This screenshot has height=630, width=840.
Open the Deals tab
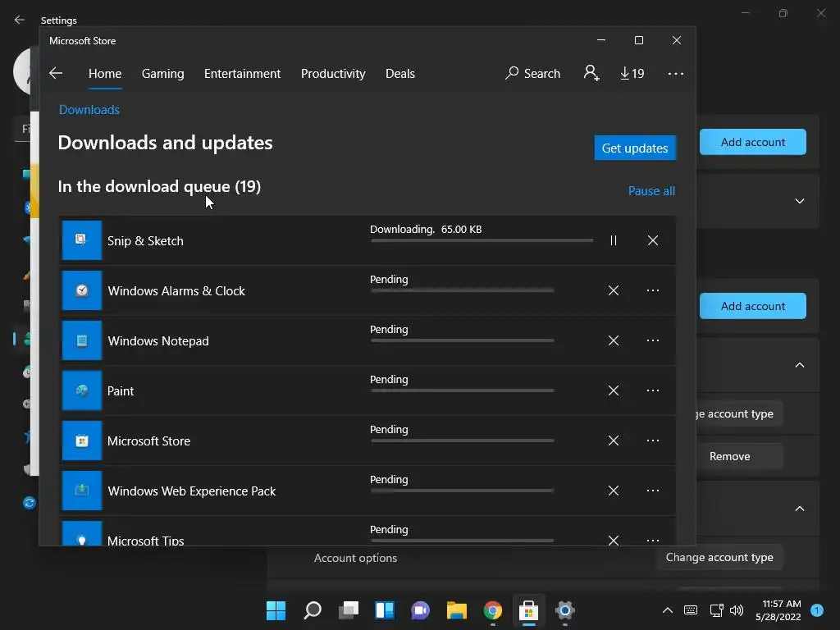[x=400, y=73]
